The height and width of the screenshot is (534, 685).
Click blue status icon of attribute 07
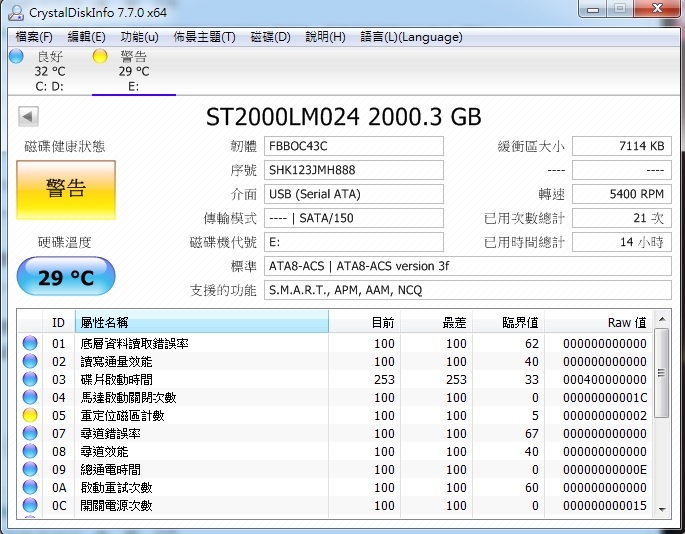point(30,433)
